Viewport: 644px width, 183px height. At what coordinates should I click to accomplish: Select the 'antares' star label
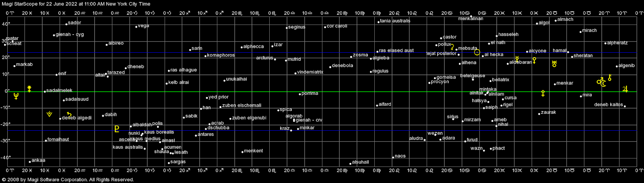tap(206, 134)
